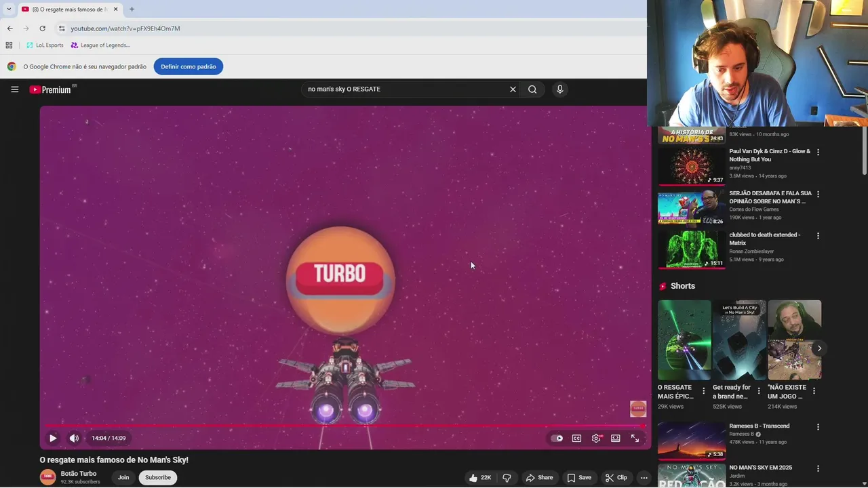Open a new Chrome tab
Viewport: 868px width, 488px height.
point(132,9)
